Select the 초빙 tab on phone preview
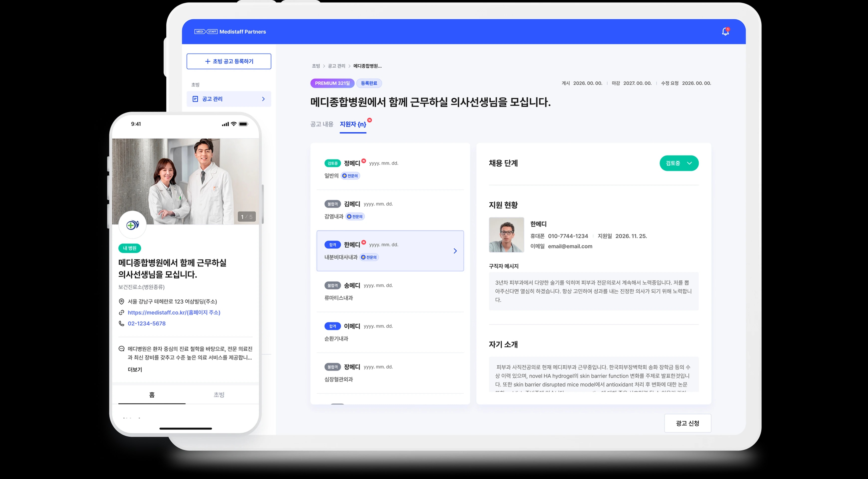Image resolution: width=868 pixels, height=479 pixels. pos(219,394)
